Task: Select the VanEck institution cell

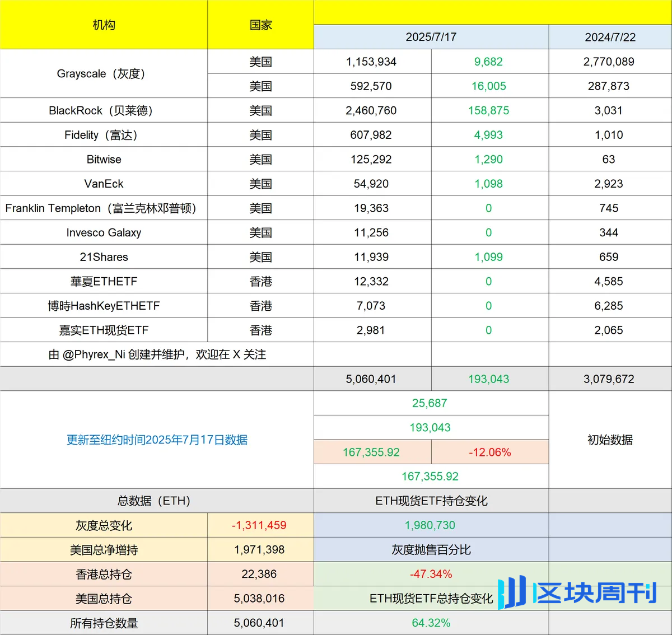Action: (104, 184)
